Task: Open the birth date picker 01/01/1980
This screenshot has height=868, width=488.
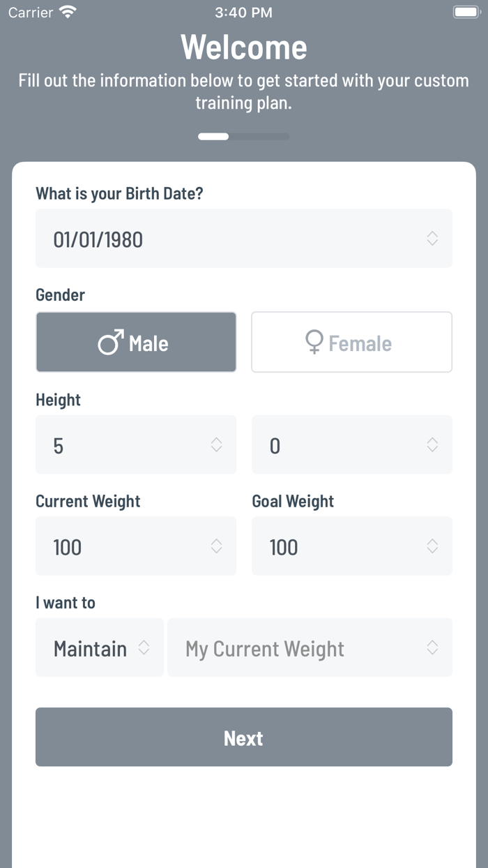Action: coord(244,239)
